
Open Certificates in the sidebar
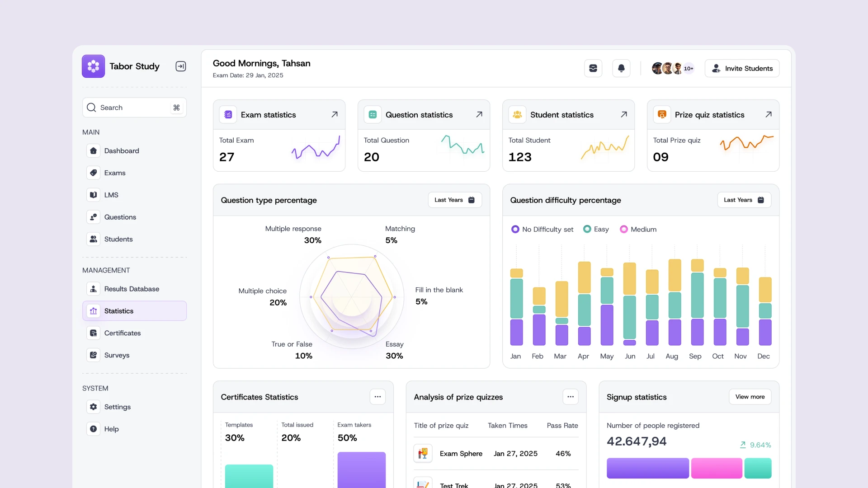134,333
